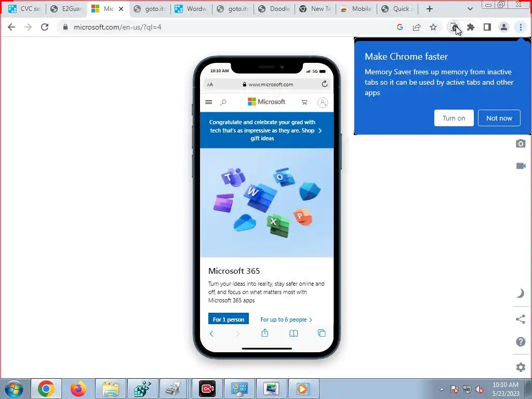Switch to the Doodle tab

tap(274, 9)
